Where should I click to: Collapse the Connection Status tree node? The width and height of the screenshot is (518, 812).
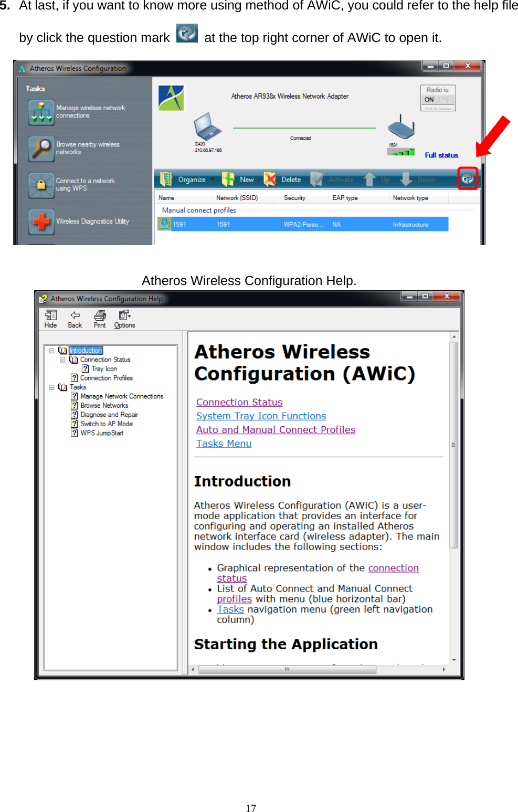click(x=62, y=360)
